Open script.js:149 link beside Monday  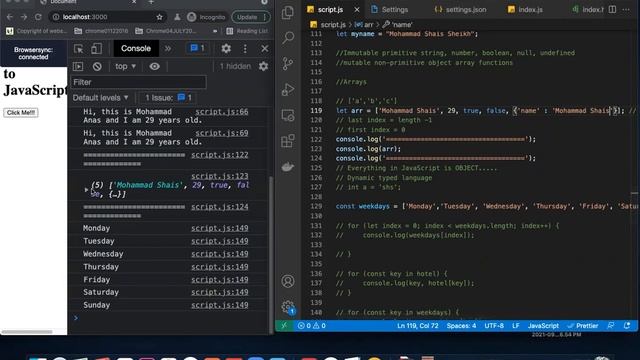220,228
